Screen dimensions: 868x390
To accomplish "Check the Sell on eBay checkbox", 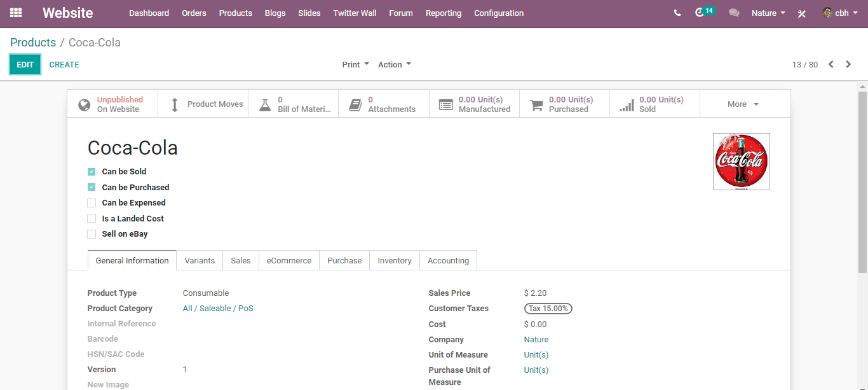I will pos(92,234).
